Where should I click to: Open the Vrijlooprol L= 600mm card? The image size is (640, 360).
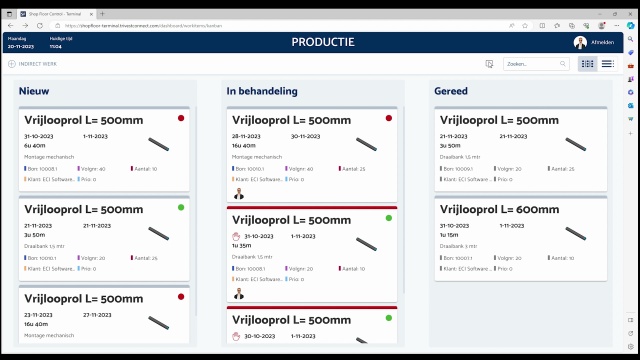click(520, 239)
